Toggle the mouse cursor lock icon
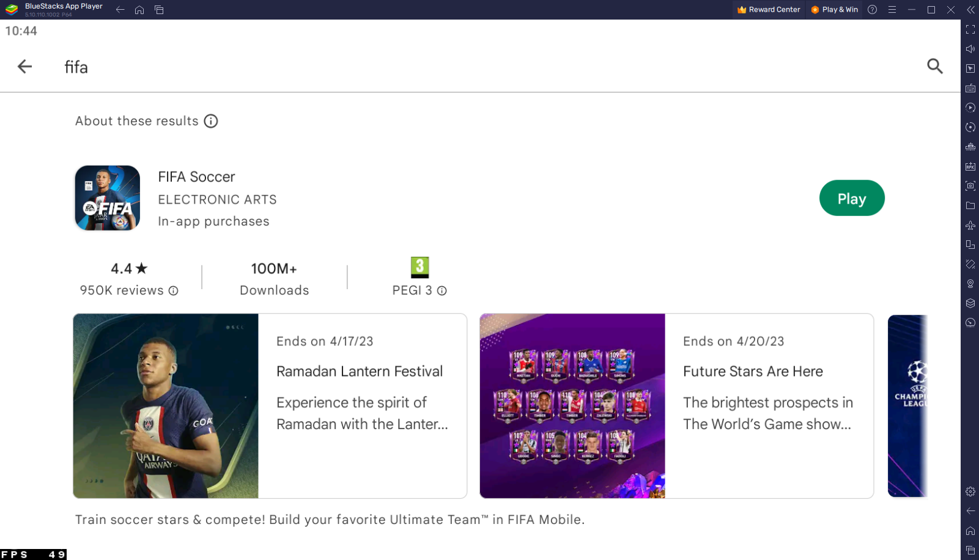979x560 pixels. coord(970,68)
